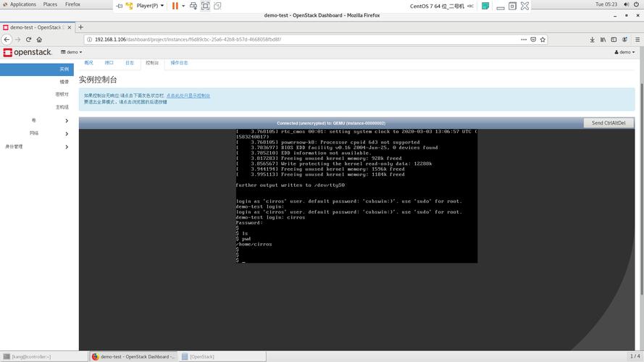Send Ctrl+Alt+Del via VMware toolbar icon
This screenshot has width=644, height=362.
click(193, 6)
